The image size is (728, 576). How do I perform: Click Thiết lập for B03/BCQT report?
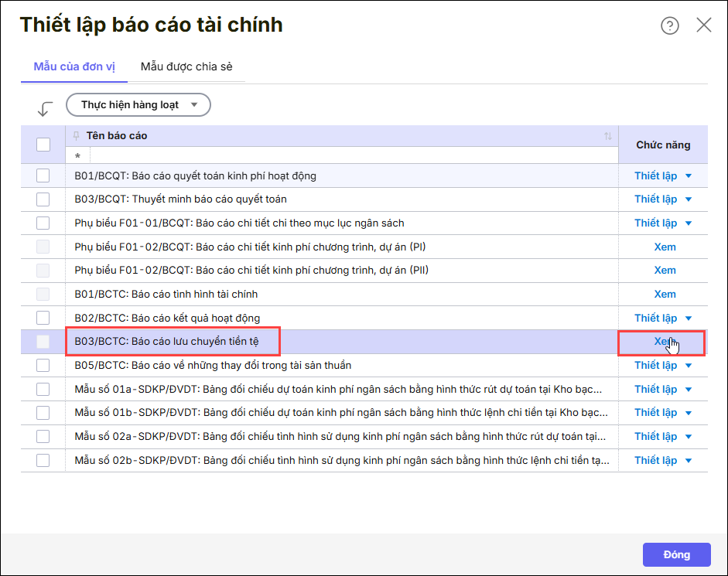pos(655,199)
